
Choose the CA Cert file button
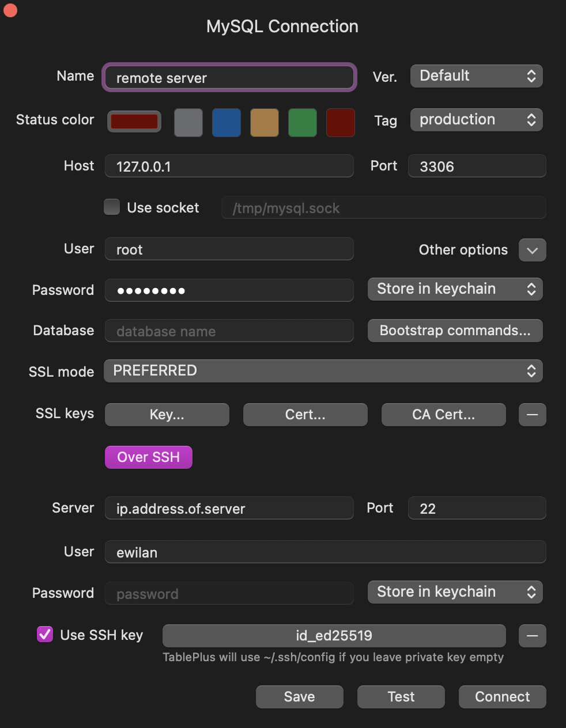tap(443, 415)
